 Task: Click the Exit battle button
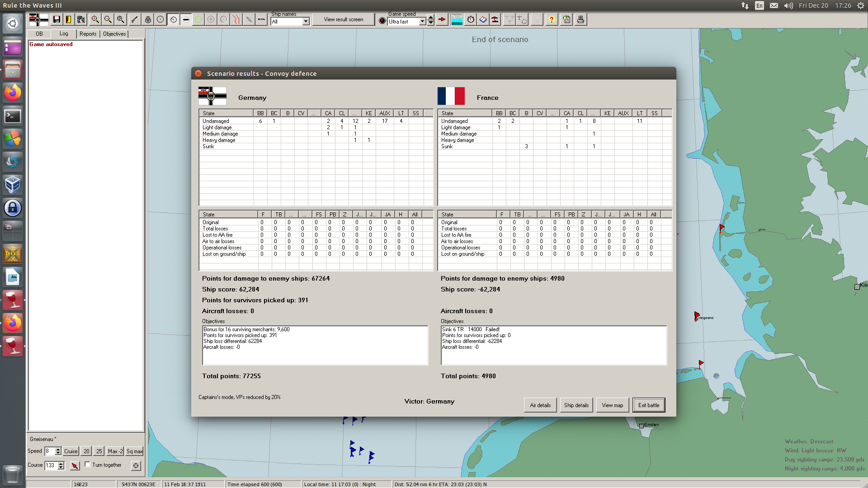coord(649,405)
